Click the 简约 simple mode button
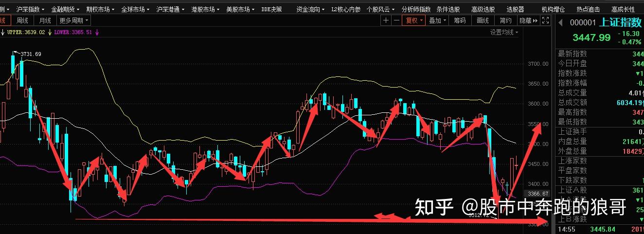The width and height of the screenshot is (644, 234). 505,20
